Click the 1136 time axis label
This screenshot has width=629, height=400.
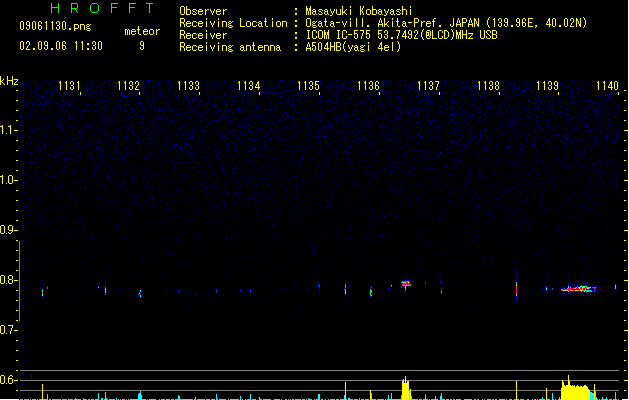(x=368, y=86)
